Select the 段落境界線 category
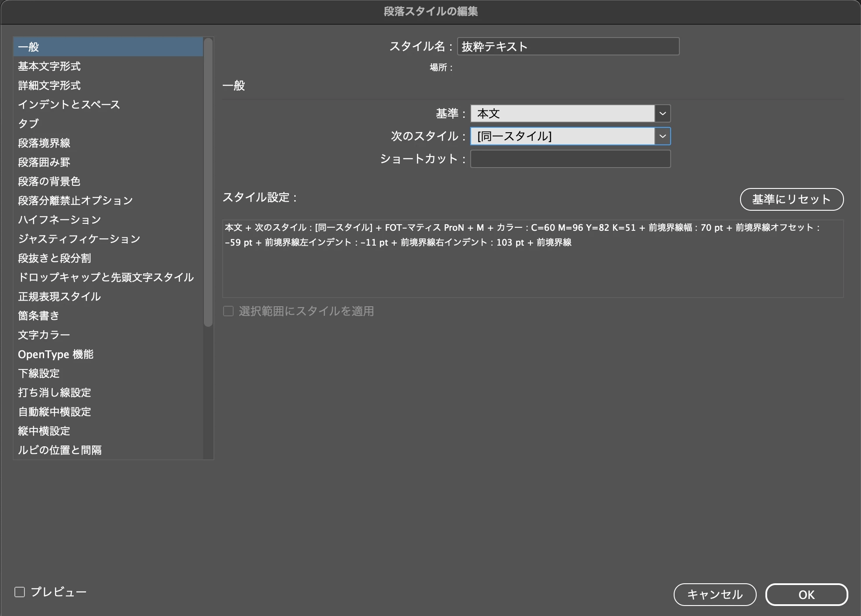The image size is (861, 616). point(44,143)
